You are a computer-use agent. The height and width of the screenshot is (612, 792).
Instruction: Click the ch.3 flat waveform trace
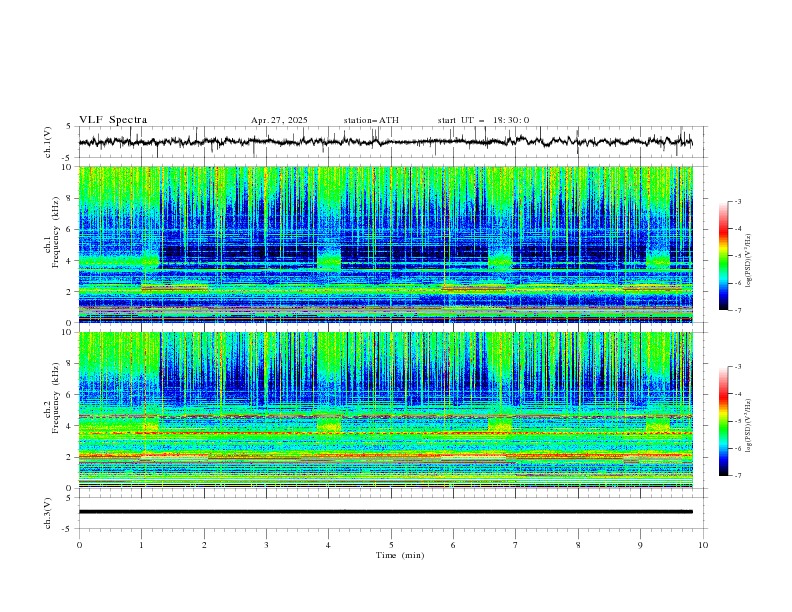pos(385,512)
